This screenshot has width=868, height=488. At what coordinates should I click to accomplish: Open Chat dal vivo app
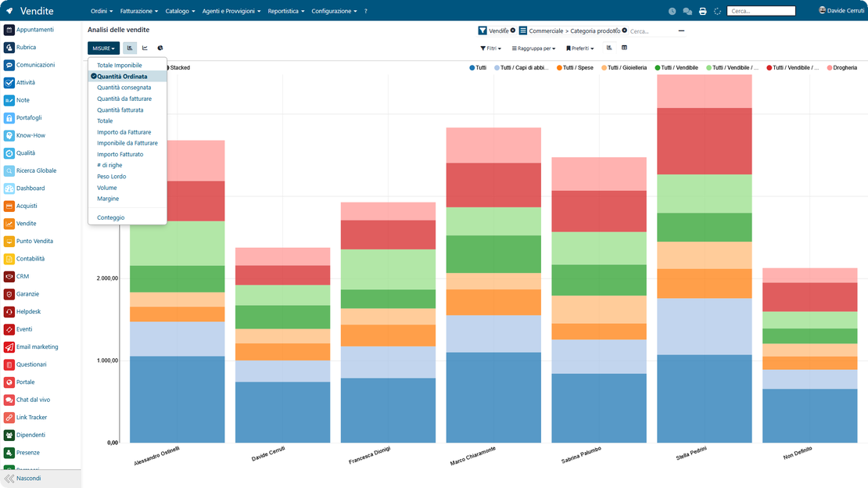point(27,400)
